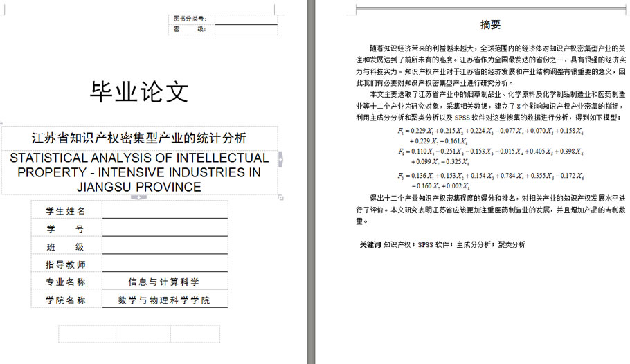Click the empty 指导教师 value cell
The width and height of the screenshot is (630, 364).
[x=165, y=264]
